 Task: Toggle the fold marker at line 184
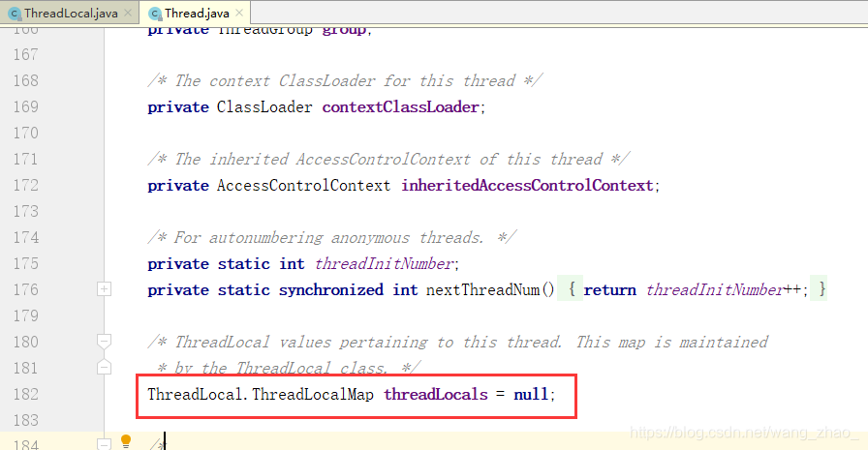pos(104,444)
